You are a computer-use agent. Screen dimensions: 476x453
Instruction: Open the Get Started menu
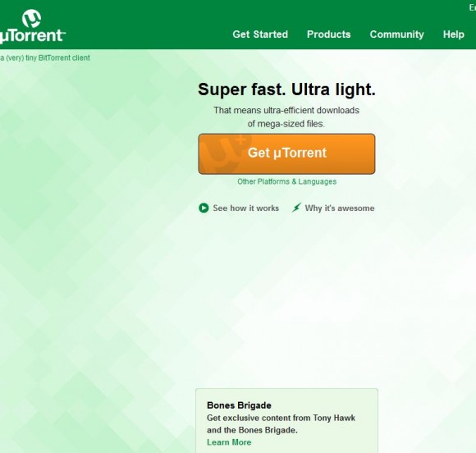[260, 34]
